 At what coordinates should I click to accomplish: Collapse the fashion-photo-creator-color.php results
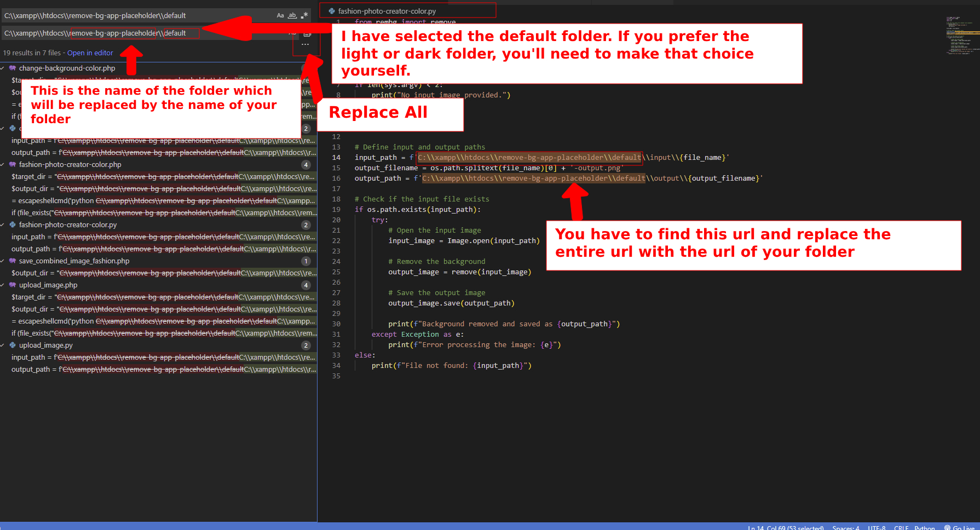[x=3, y=165]
